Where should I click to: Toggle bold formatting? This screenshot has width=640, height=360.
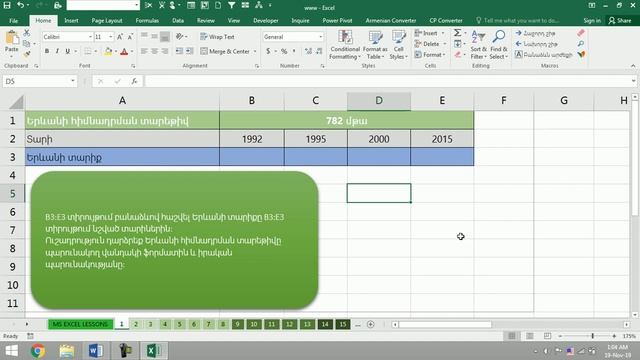(47, 51)
